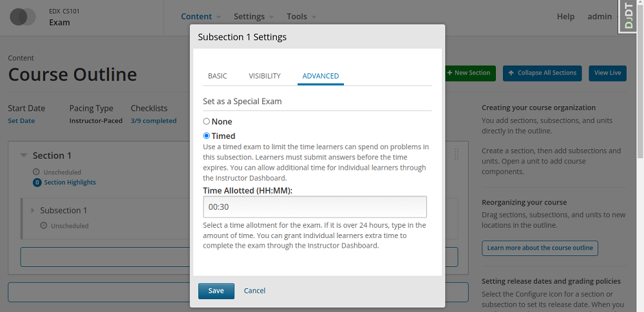This screenshot has width=644, height=312.
Task: Open the Tools dropdown menu
Action: point(301,17)
